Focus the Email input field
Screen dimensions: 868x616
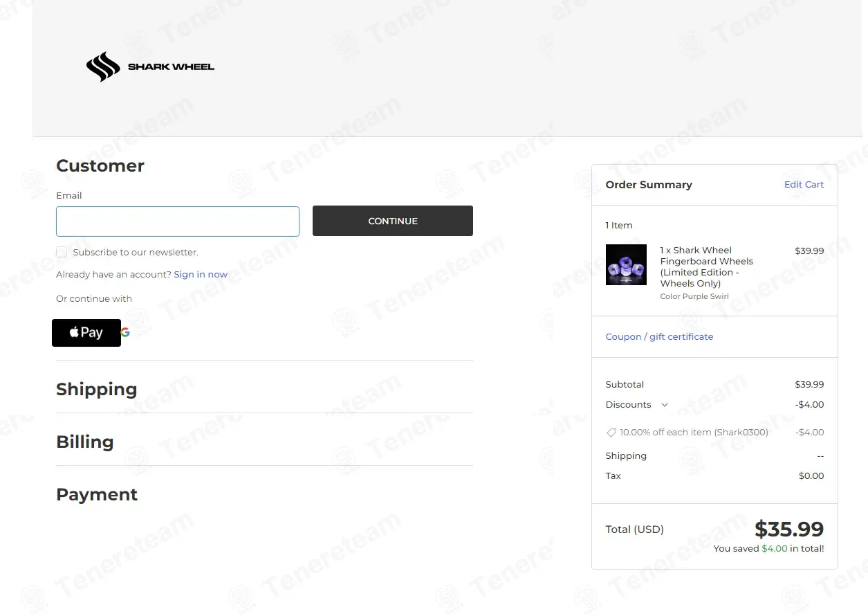[178, 221]
